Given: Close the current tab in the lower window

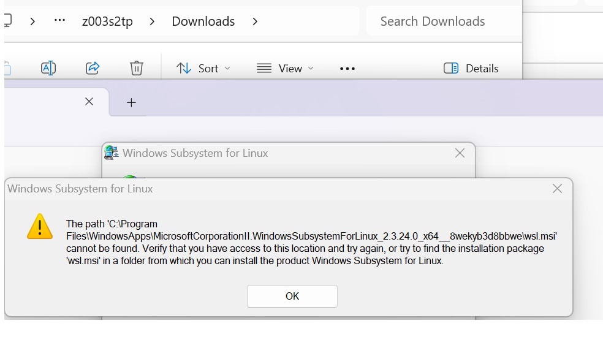Looking at the screenshot, I should point(89,102).
